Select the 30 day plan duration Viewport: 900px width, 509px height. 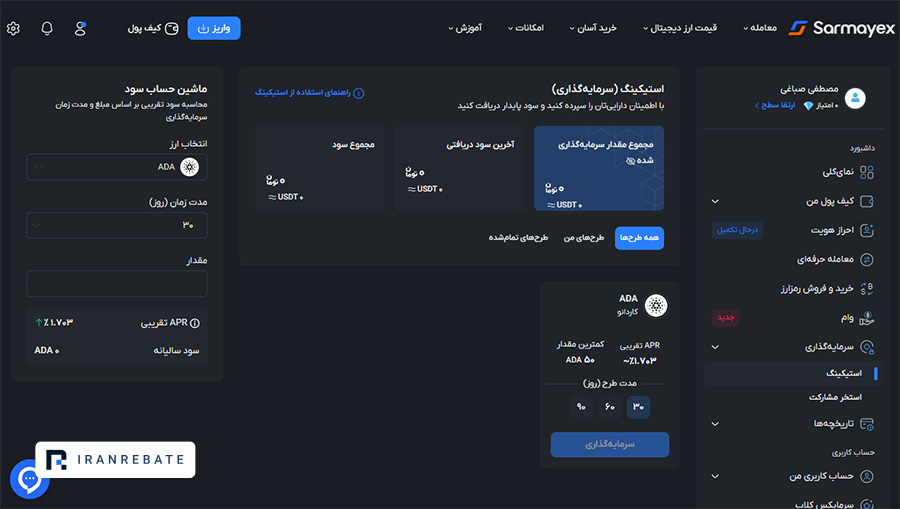pos(638,407)
